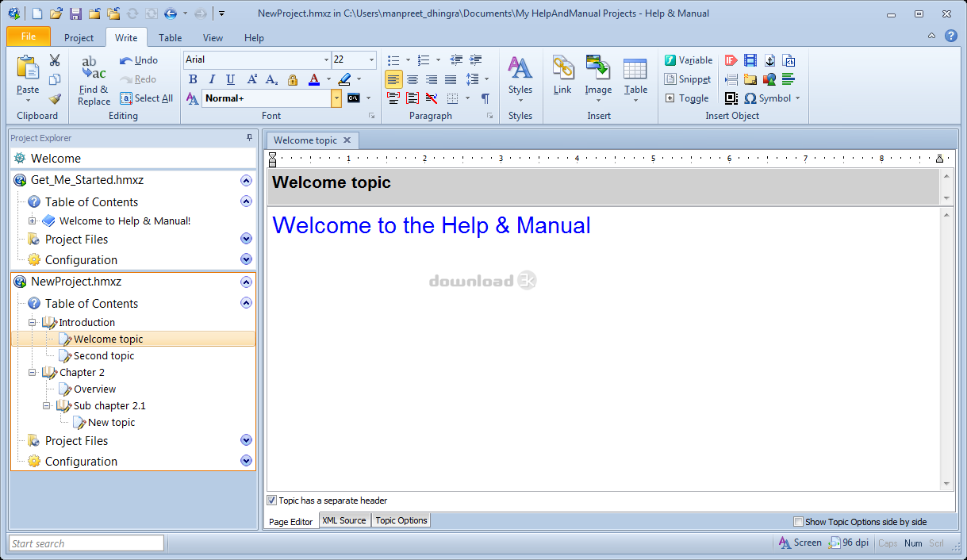Screen dimensions: 967x560
Task: Insert a hyperlink with Link icon
Action: (x=562, y=75)
